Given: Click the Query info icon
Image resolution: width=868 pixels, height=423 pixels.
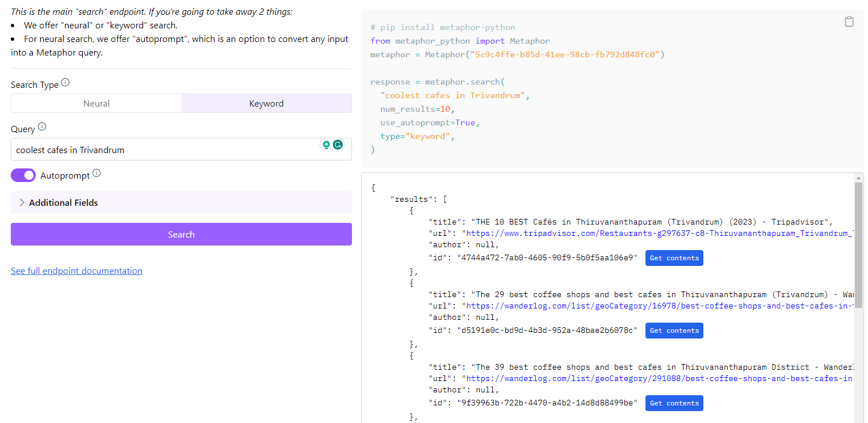Looking at the screenshot, I should pyautogui.click(x=42, y=127).
